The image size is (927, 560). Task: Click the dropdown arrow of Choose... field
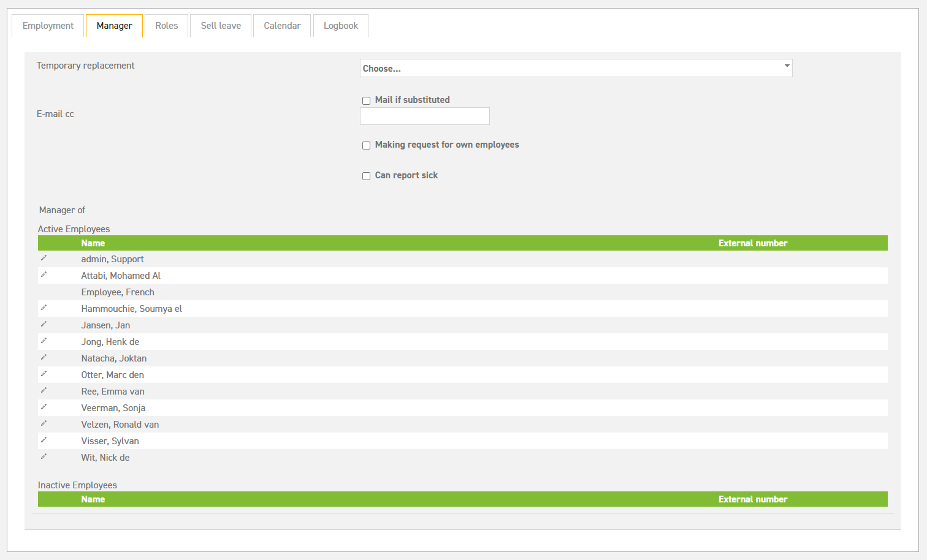(x=787, y=66)
